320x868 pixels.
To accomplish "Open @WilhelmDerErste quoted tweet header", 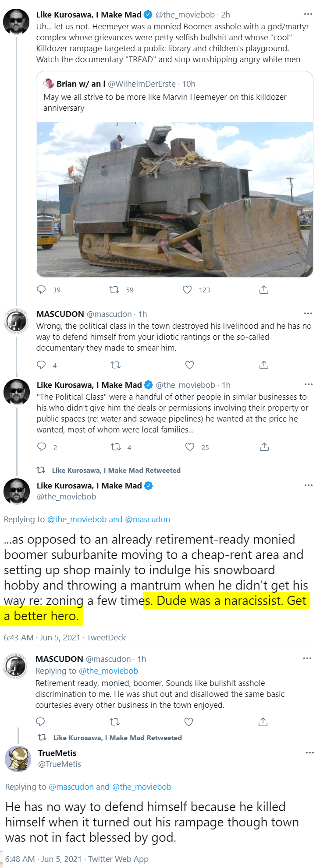I will coord(119,84).
